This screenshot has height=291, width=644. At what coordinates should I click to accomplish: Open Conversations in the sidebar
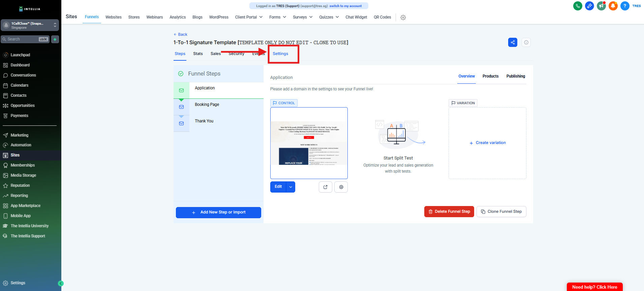tap(23, 75)
